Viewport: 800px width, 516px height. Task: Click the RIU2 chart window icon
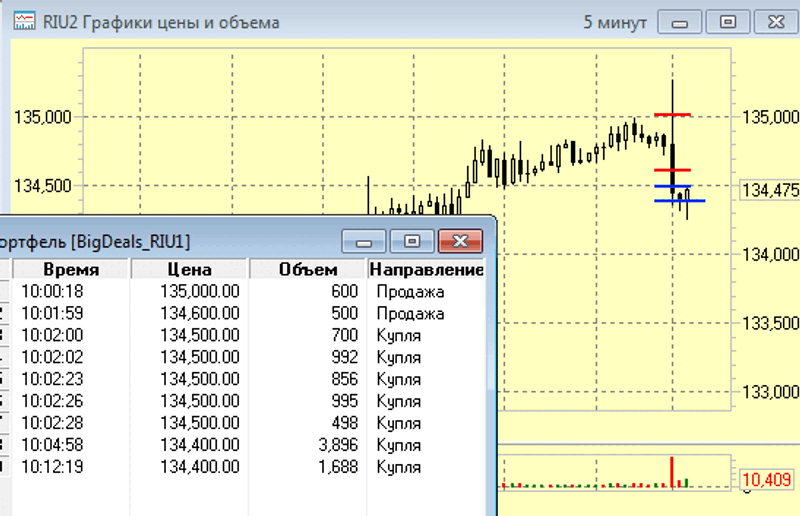pos(24,22)
